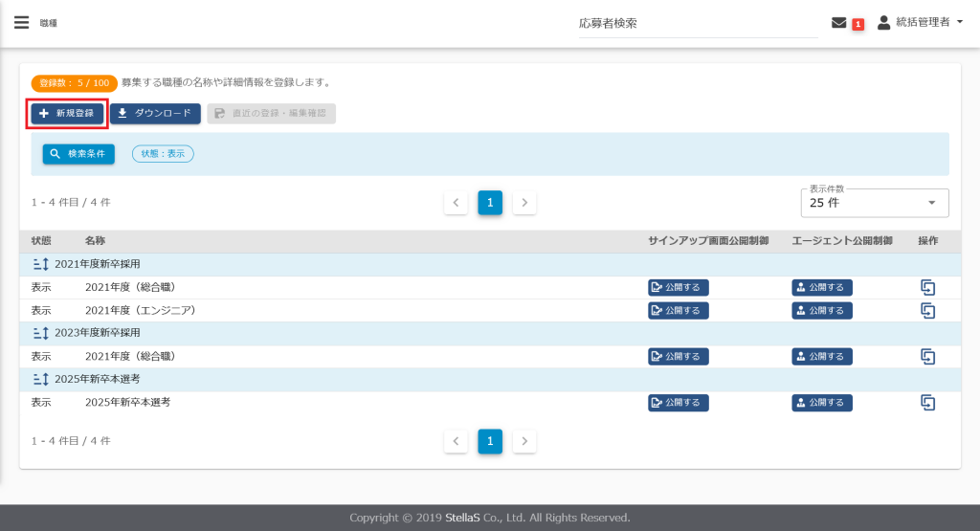Image resolution: width=980 pixels, height=531 pixels.
Task: Expand the 統括管理者 user account dropdown
Action: pyautogui.click(x=920, y=22)
